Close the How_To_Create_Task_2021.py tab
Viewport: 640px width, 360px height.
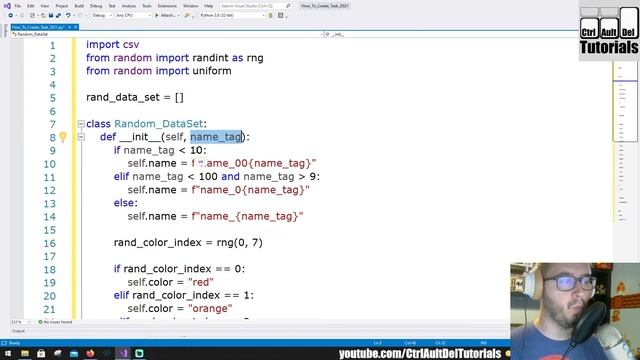tap(76, 27)
